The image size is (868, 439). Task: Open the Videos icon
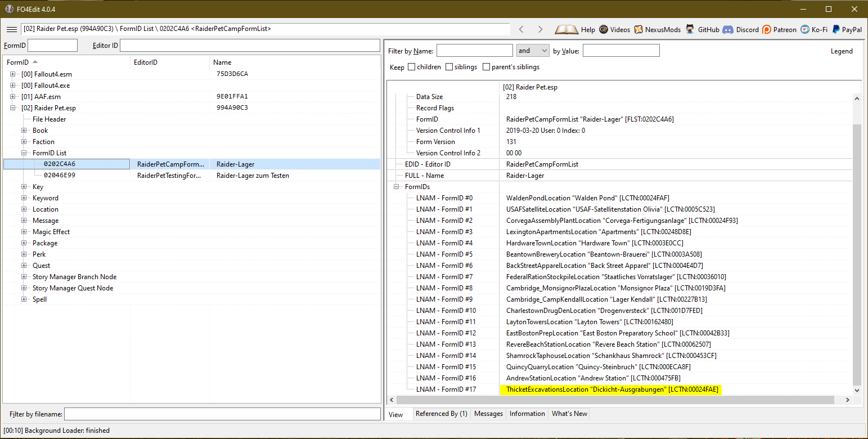pyautogui.click(x=604, y=29)
